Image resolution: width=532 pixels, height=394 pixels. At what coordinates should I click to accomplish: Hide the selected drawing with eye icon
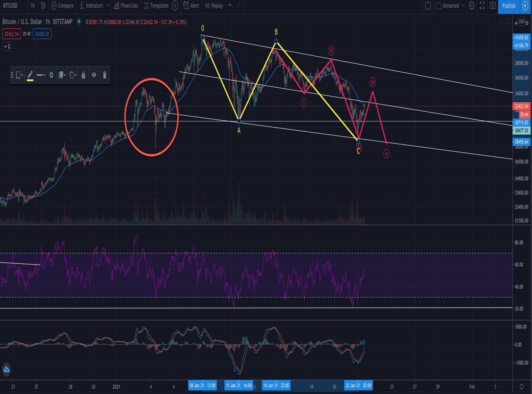pos(94,75)
